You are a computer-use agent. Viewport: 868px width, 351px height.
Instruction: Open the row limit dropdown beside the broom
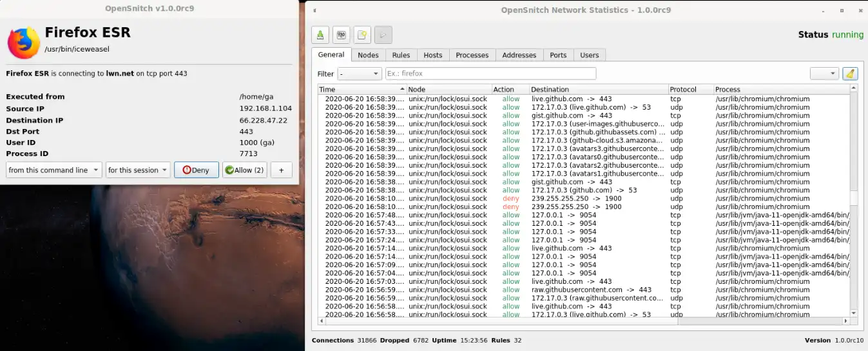(x=824, y=74)
